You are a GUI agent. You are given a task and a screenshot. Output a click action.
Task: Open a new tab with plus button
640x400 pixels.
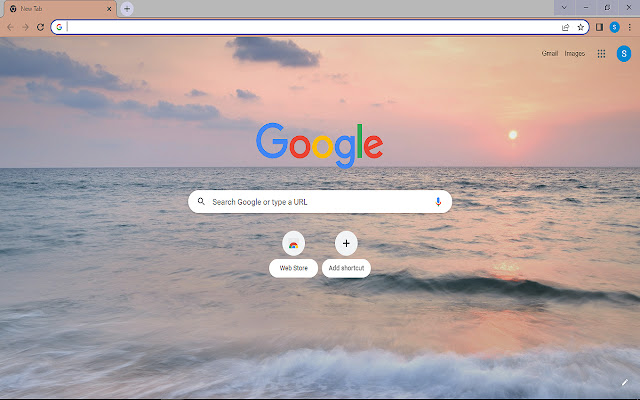pyautogui.click(x=127, y=9)
